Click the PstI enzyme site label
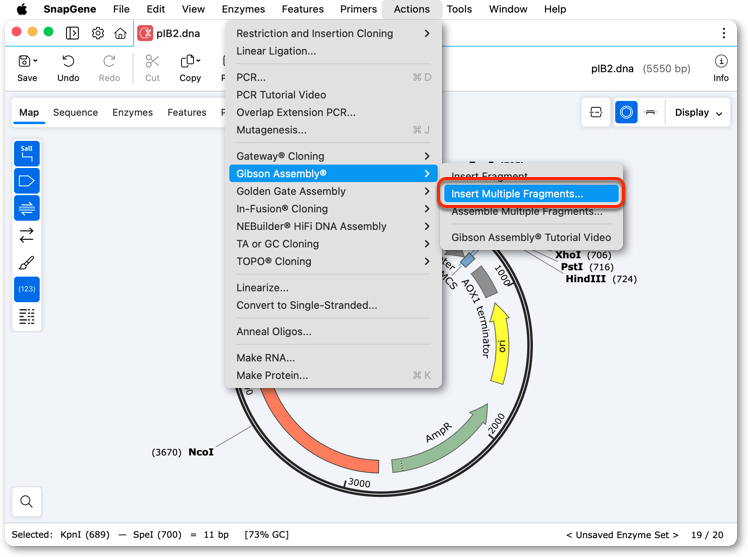 (x=571, y=267)
